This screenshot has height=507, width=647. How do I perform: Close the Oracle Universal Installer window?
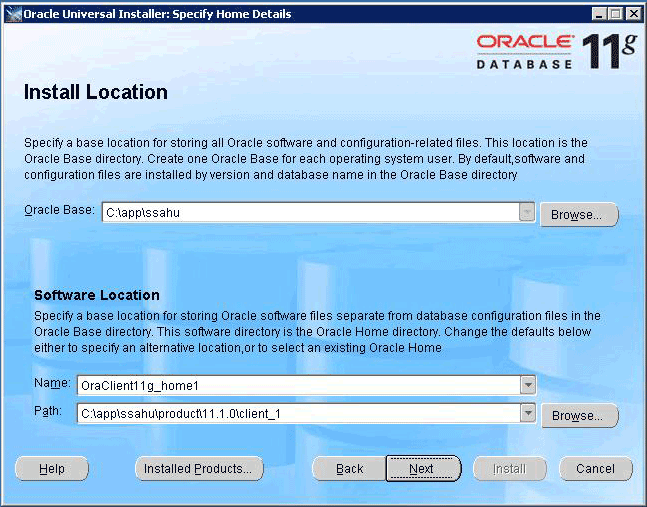pyautogui.click(x=632, y=14)
